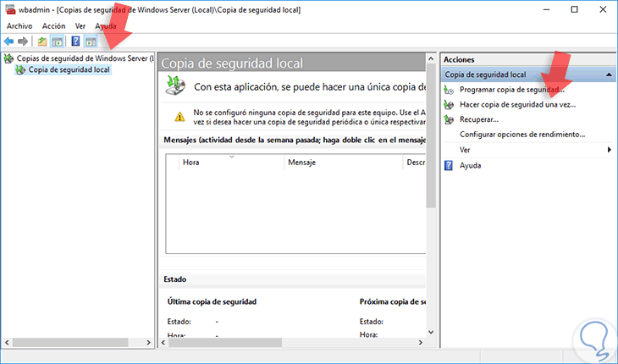
Task: Click the Hacer copia de seguridad una vez icon
Action: click(x=449, y=105)
